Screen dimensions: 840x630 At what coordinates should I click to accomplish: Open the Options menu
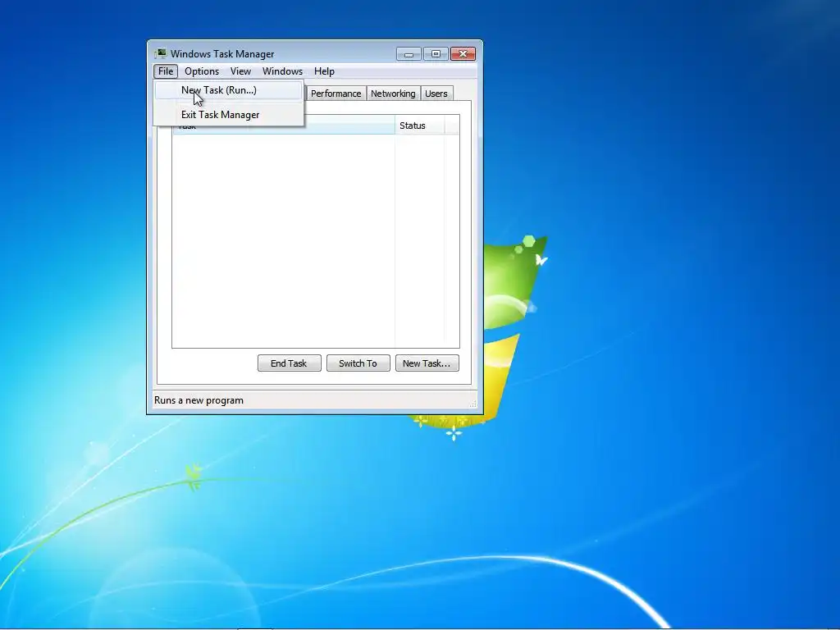click(x=202, y=71)
